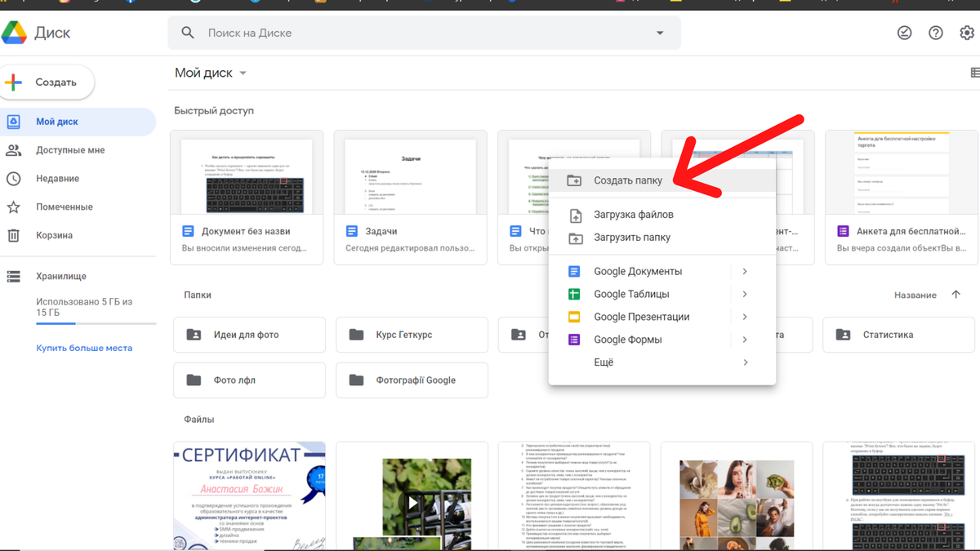This screenshot has width=980, height=551.
Task: Click the offline ready checkmark icon
Action: click(x=904, y=33)
